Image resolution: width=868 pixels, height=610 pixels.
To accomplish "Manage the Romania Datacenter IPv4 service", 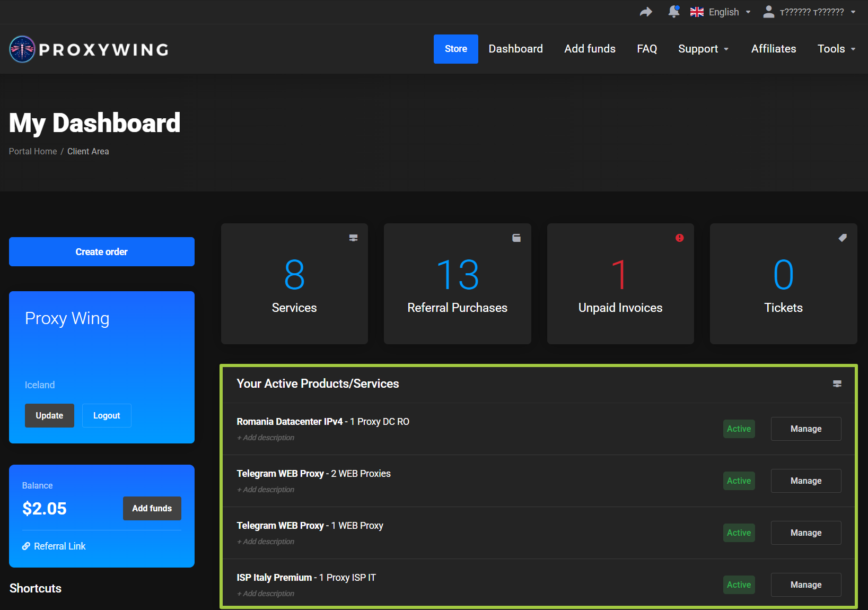I will [x=806, y=429].
